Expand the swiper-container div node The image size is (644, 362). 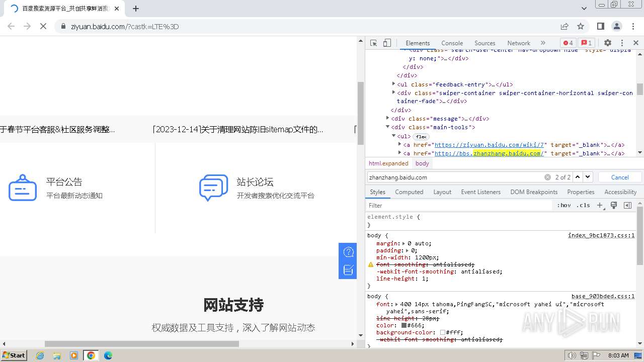pos(394,93)
